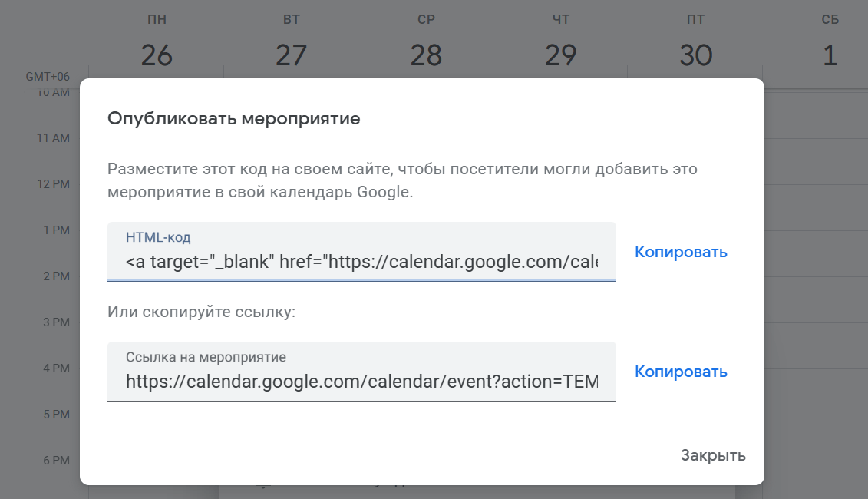Viewport: 868px width, 499px height.
Task: Copy the Ссылка на мероприятие link
Action: tap(680, 372)
